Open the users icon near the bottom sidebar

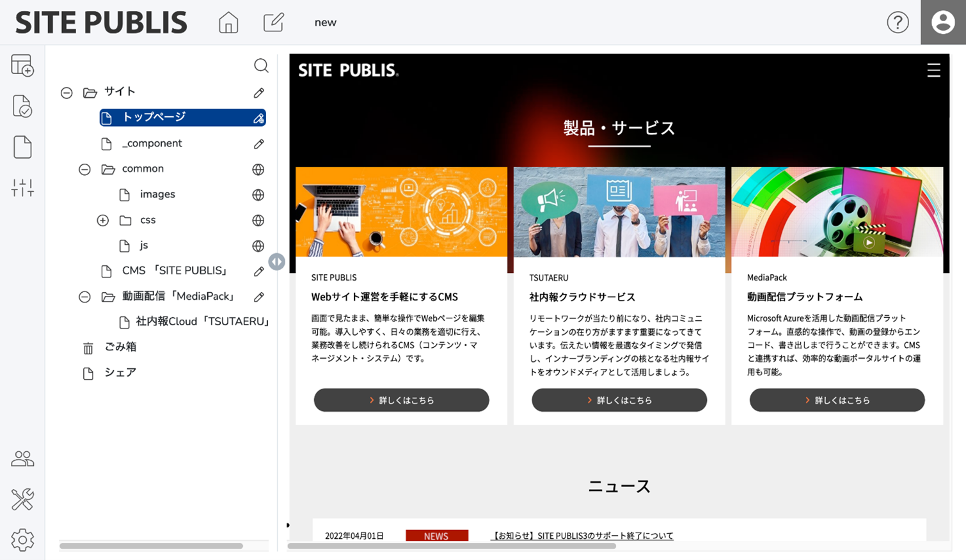pyautogui.click(x=22, y=458)
